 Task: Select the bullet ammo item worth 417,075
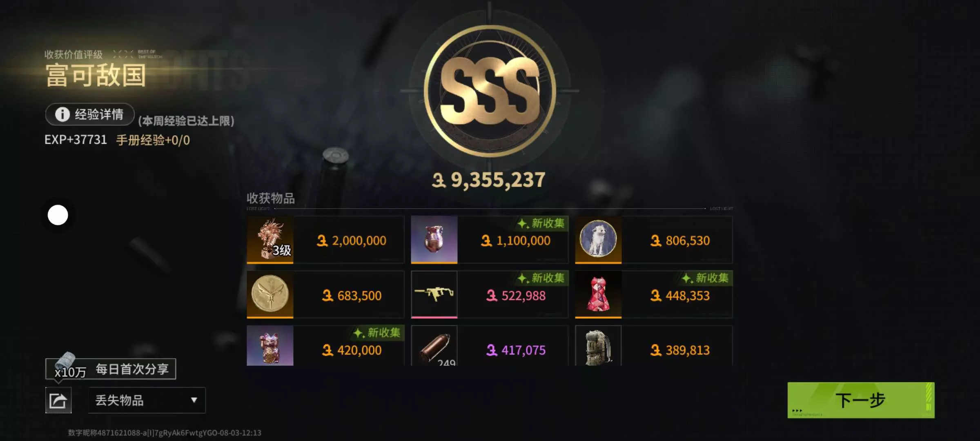click(490, 345)
